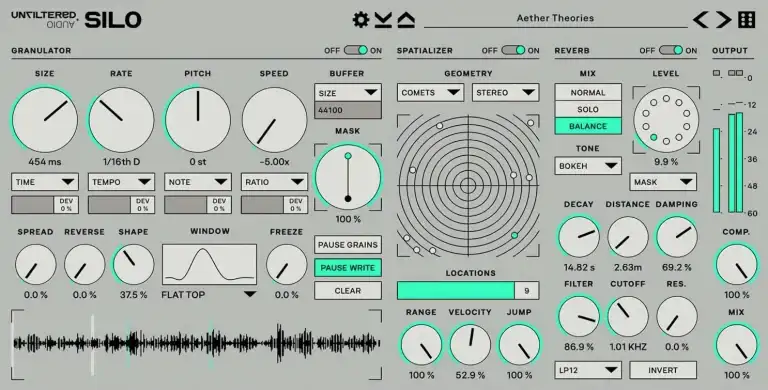
Task: Toggle Pause Write
Action: (x=348, y=268)
